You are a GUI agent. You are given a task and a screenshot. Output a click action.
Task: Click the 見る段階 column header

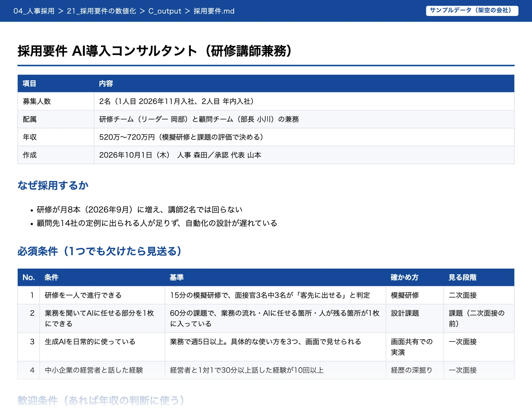point(463,277)
